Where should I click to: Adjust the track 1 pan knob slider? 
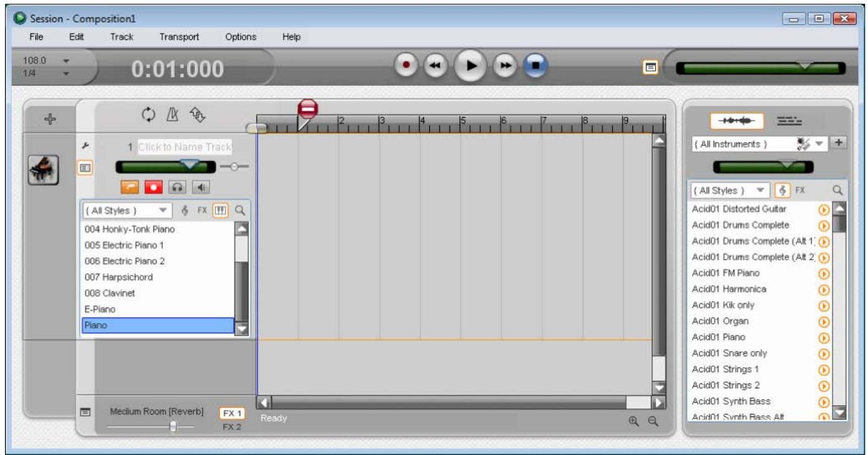(234, 166)
